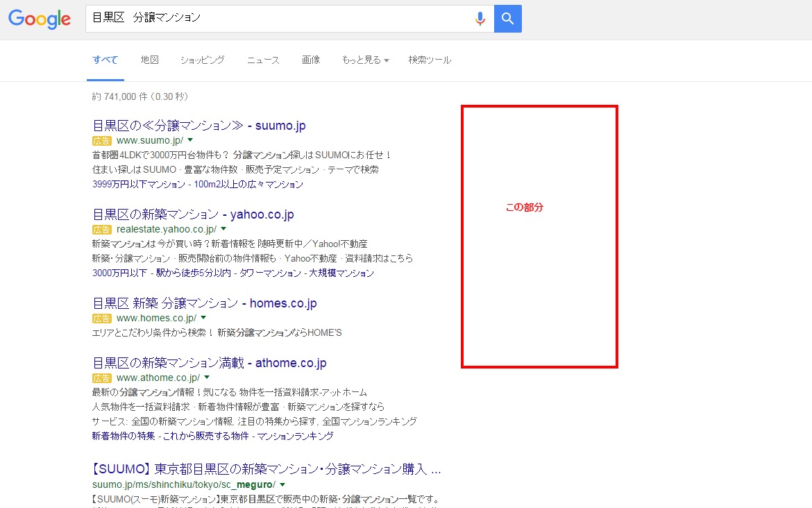This screenshot has width=812, height=508.
Task: Open the ショッピング tab
Action: coord(203,60)
